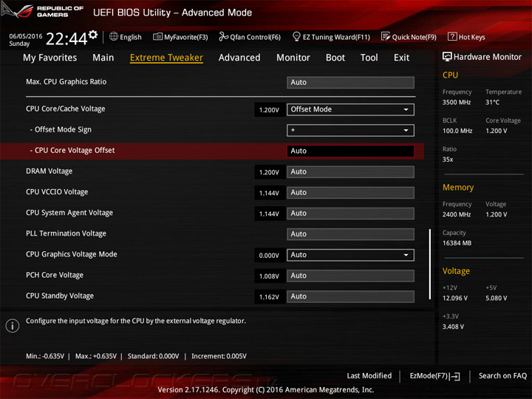
Task: Click CPU Standby Voltage Auto field
Action: pos(350,296)
